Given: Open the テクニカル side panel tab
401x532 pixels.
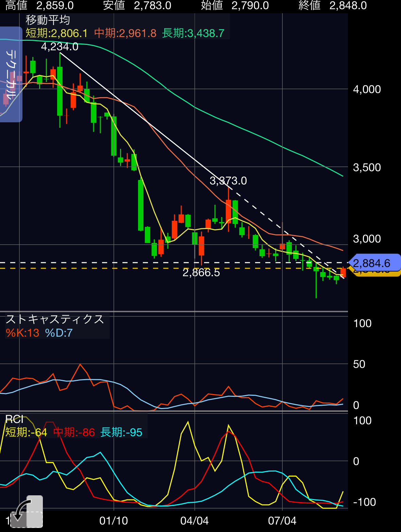Looking at the screenshot, I should (x=11, y=74).
